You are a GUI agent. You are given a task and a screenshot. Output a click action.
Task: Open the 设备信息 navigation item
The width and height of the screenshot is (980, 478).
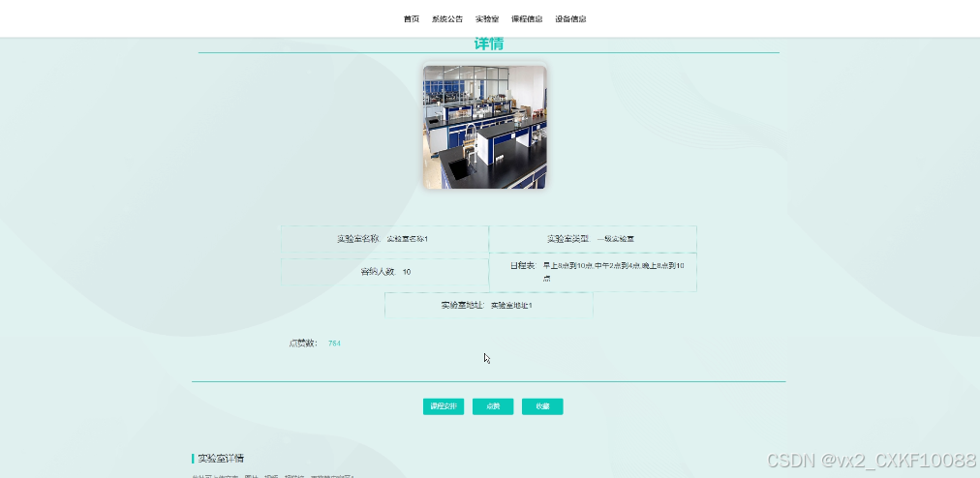(570, 18)
